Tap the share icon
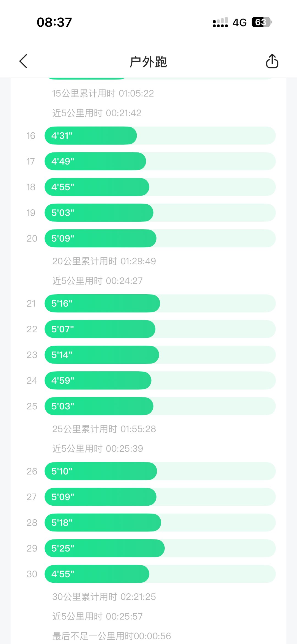Screen dimensions: 297x644 (272, 61)
